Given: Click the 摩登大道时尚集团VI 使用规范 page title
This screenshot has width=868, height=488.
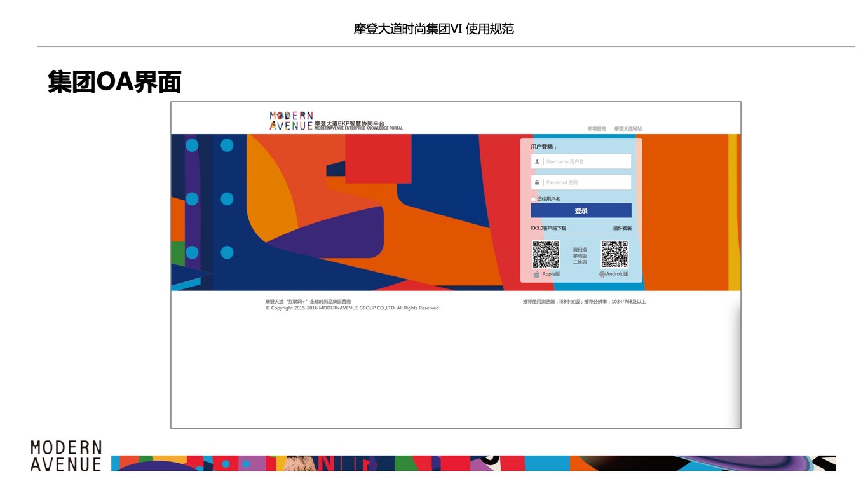Looking at the screenshot, I should pos(434,29).
